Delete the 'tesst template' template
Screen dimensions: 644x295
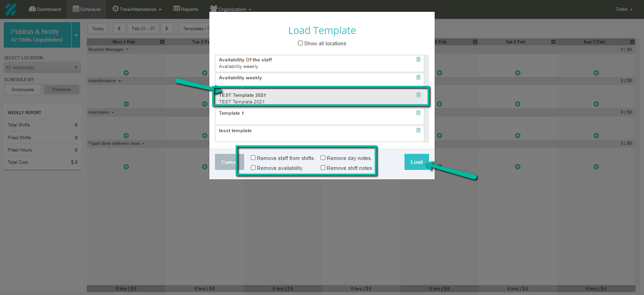point(418,130)
